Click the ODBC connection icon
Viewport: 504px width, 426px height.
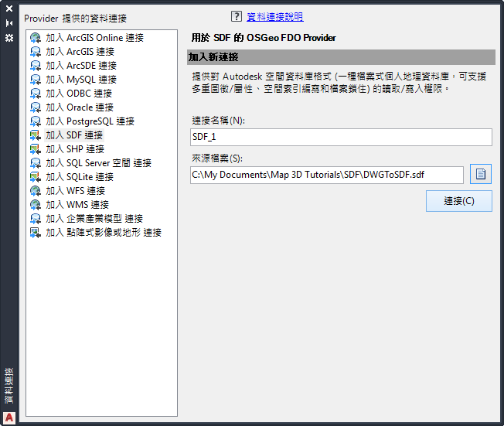(x=36, y=94)
